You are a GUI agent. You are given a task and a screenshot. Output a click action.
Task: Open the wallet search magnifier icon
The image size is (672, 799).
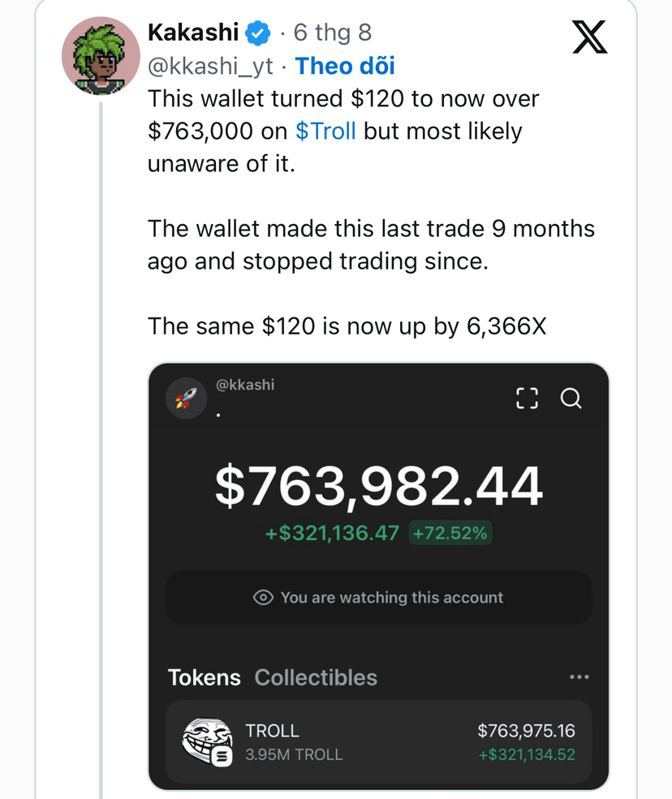[x=571, y=398]
